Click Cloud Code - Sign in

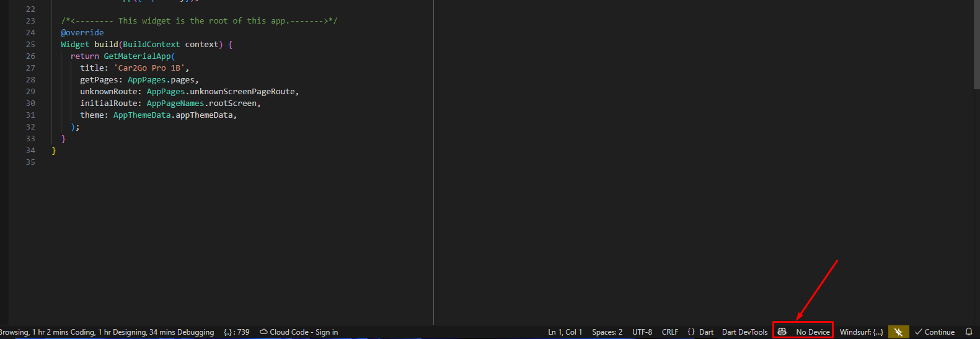[299, 332]
